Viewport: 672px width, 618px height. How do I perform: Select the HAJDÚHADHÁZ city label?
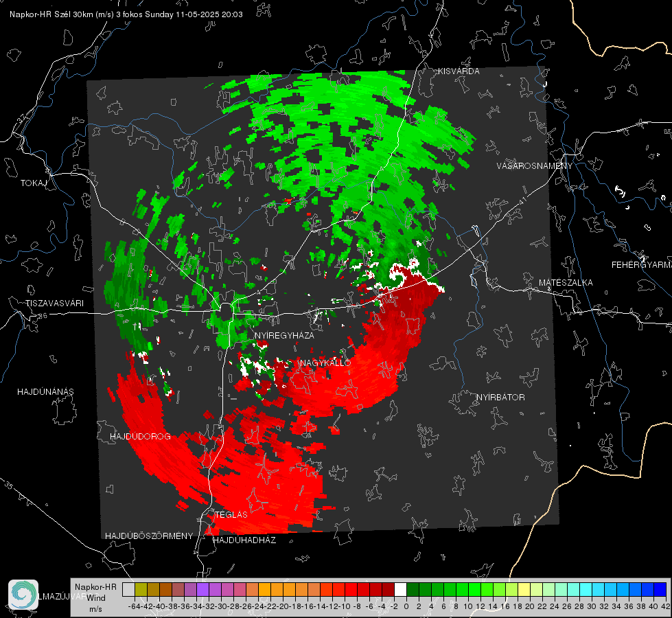[244, 540]
